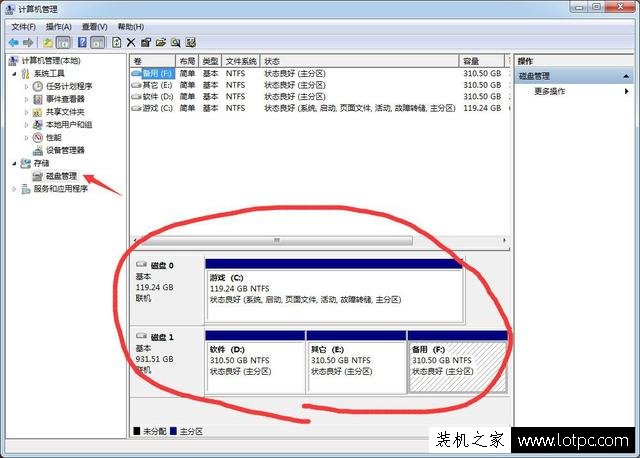The width and height of the screenshot is (640, 458).
Task: Select the 备用 (F:) volume row
Action: tap(318, 73)
